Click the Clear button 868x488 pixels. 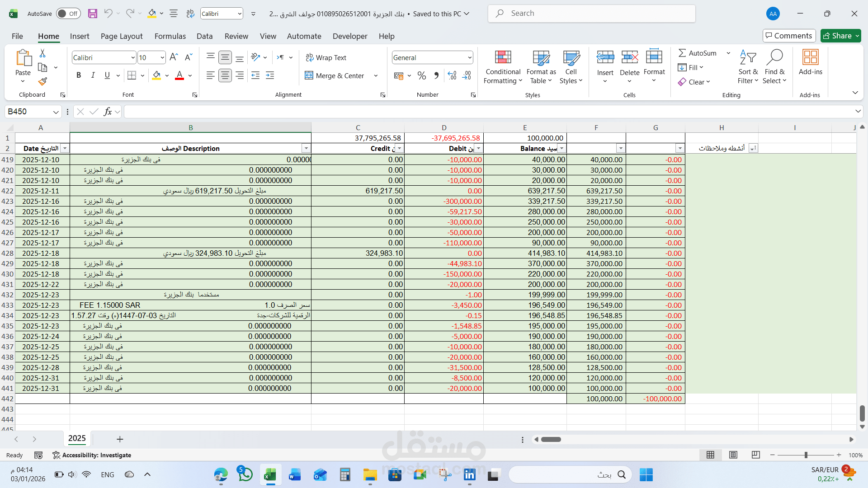pyautogui.click(x=694, y=82)
